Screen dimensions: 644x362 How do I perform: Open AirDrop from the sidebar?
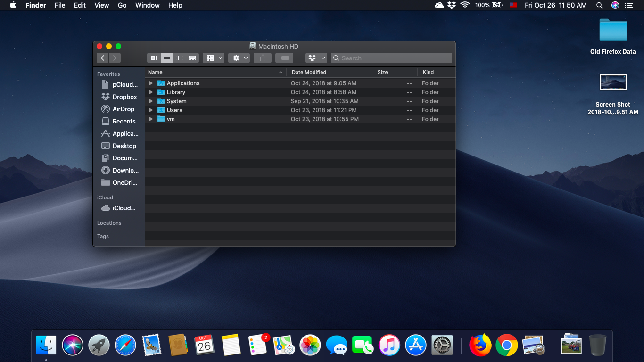point(123,109)
